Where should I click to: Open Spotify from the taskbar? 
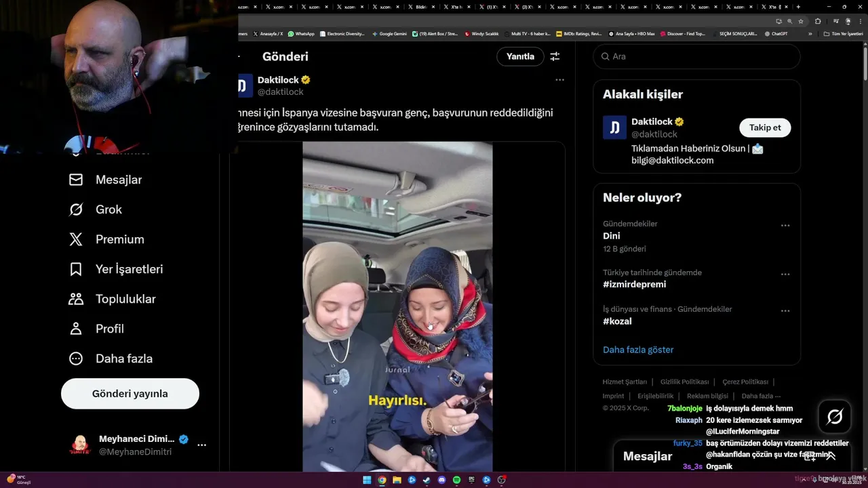[x=456, y=480]
